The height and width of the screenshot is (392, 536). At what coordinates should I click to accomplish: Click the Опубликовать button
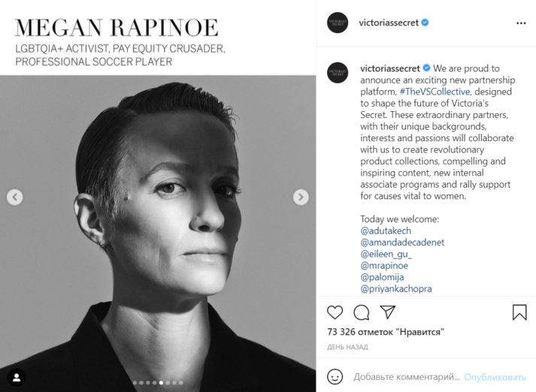(495, 377)
